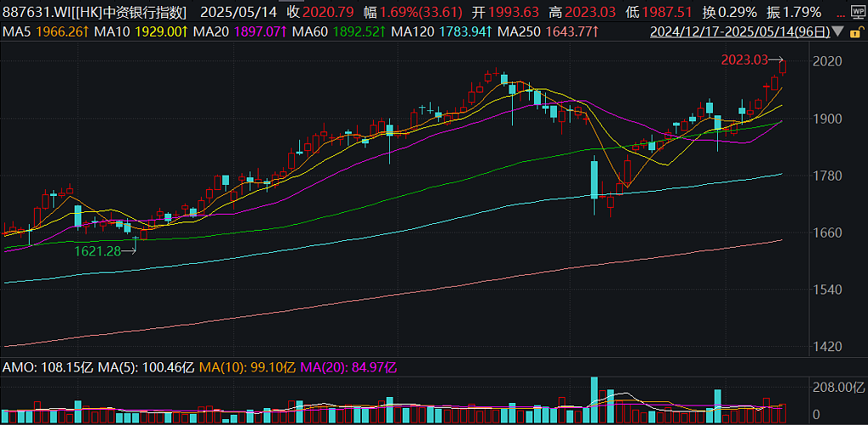The width and height of the screenshot is (868, 425).
Task: Select the MA10 1929.00 indicator label
Action: (x=140, y=32)
